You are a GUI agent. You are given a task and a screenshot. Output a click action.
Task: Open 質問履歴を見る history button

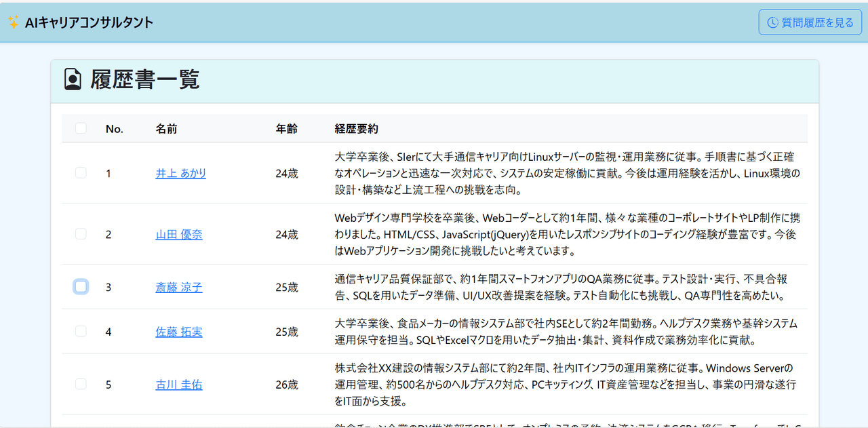click(810, 22)
